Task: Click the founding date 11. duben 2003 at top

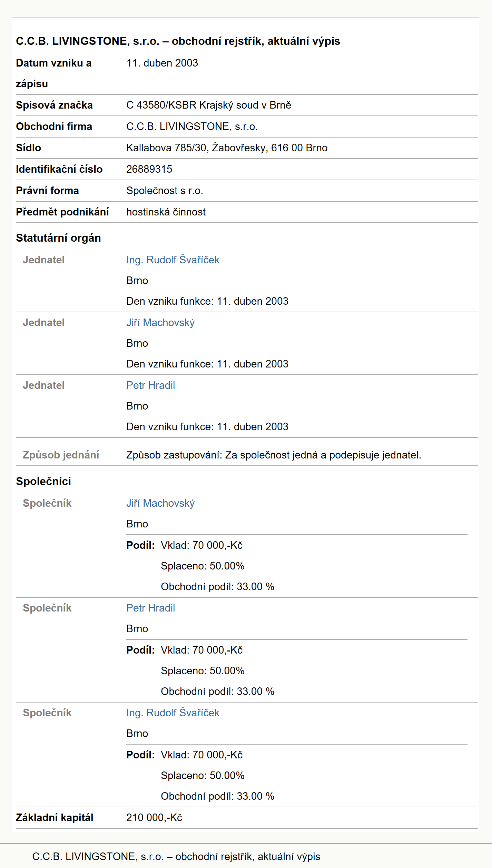Action: click(x=162, y=63)
